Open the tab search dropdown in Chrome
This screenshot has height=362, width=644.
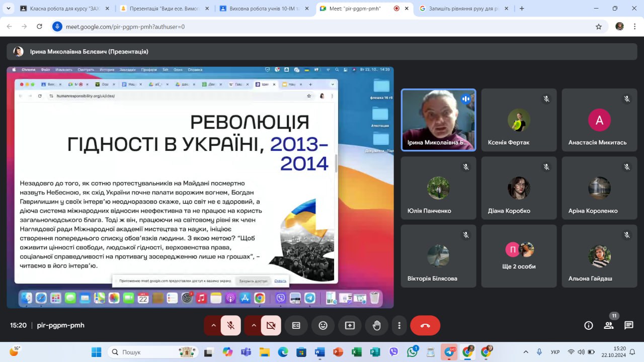click(9, 9)
